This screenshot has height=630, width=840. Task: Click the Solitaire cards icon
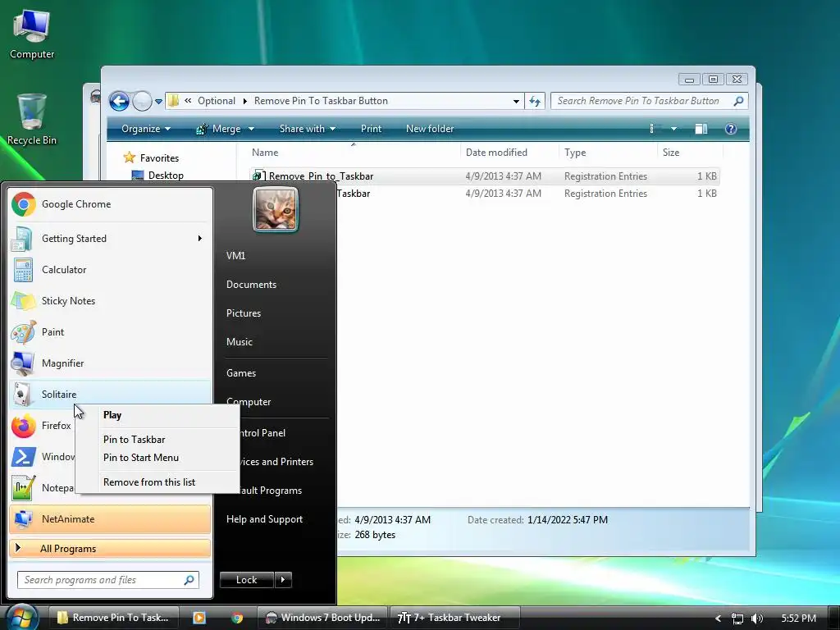23,395
